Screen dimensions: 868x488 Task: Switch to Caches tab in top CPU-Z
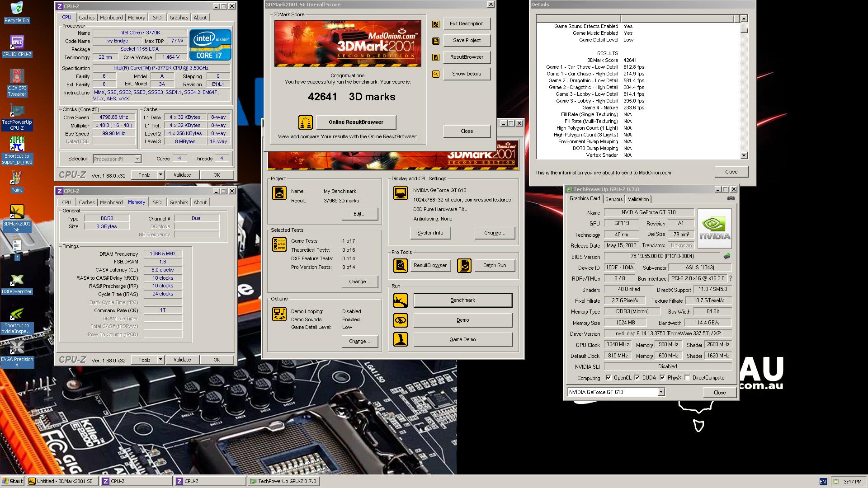pos(87,18)
